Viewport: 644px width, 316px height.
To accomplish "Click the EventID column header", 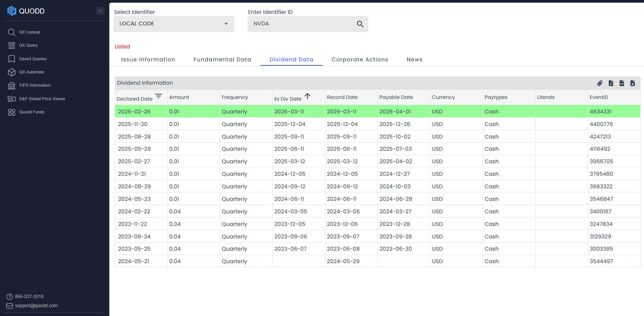I will tap(599, 97).
